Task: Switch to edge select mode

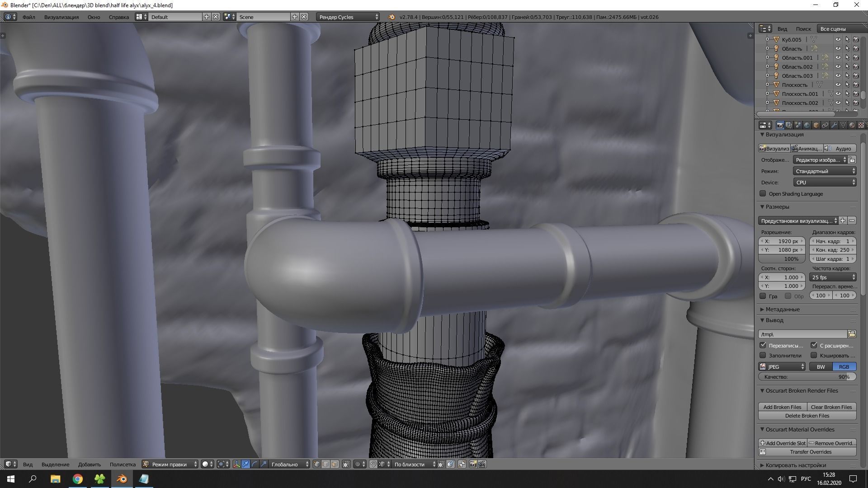Action: (325, 464)
